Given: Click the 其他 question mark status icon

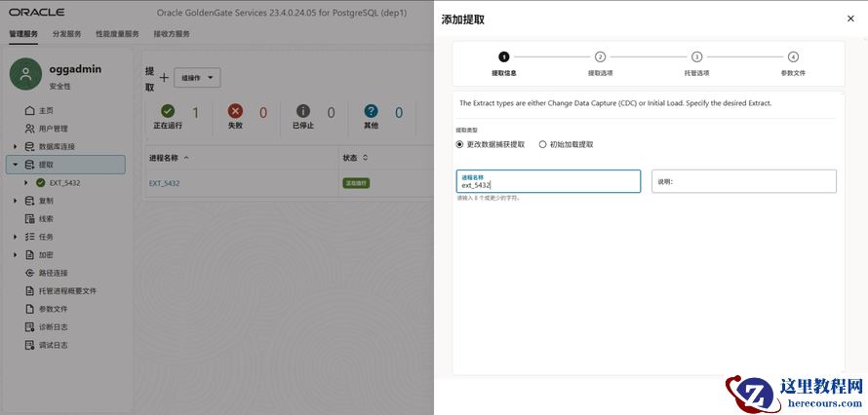Looking at the screenshot, I should pyautogui.click(x=371, y=111).
